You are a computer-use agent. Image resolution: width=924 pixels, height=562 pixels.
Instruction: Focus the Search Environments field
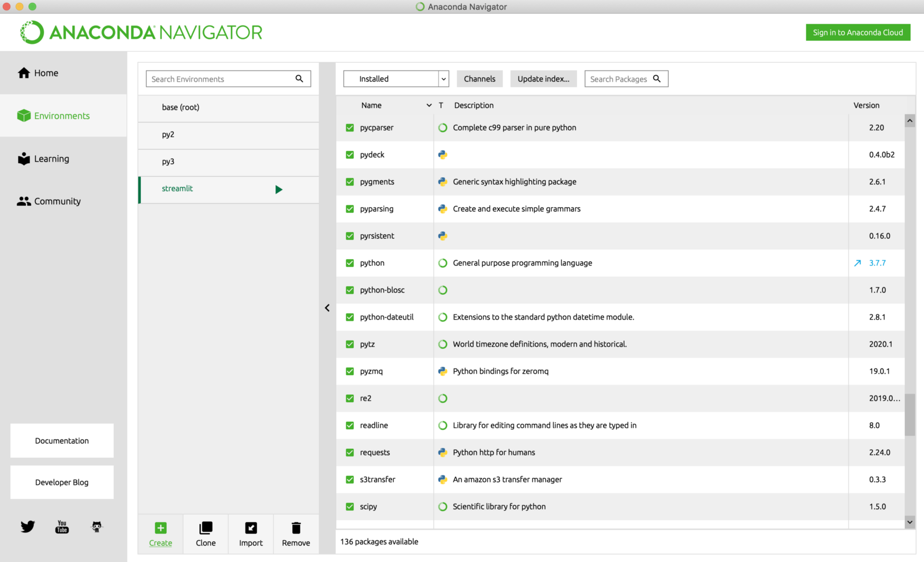pyautogui.click(x=229, y=79)
